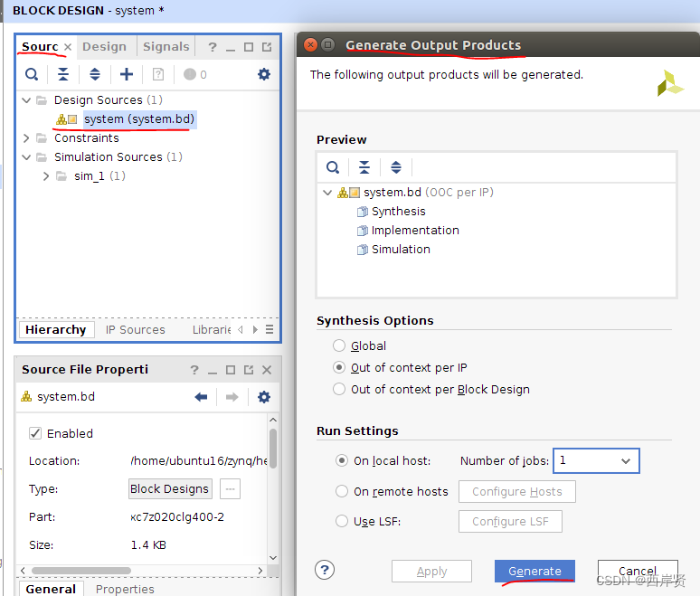Select the General tab at bottom

click(51, 589)
